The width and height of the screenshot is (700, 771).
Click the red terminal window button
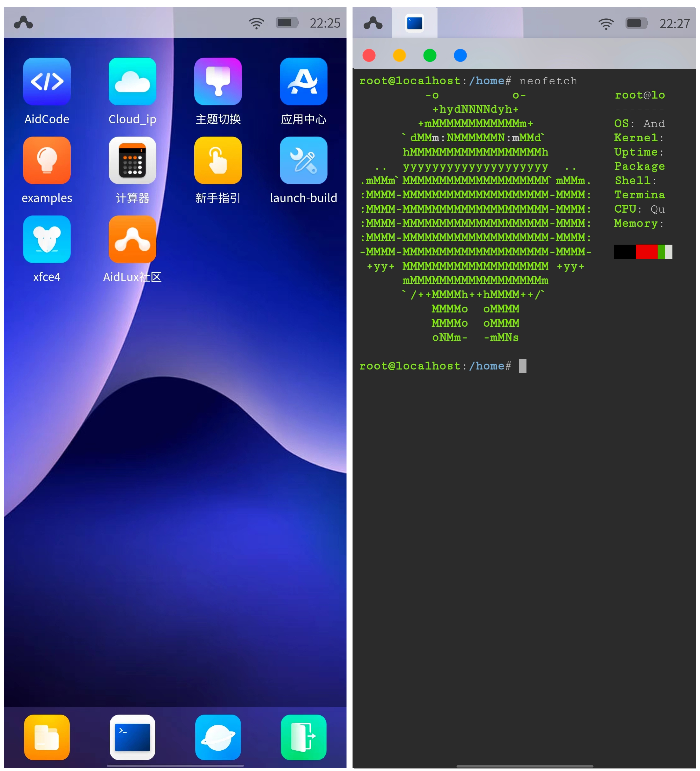point(369,55)
